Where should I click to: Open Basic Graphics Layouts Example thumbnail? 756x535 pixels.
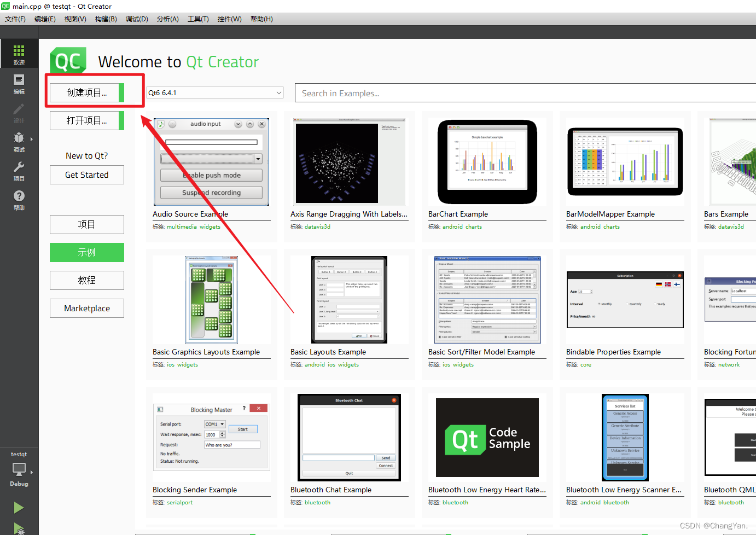(x=211, y=300)
